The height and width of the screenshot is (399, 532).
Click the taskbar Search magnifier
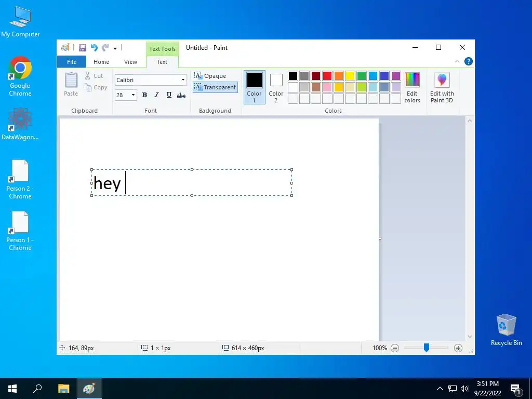37,389
